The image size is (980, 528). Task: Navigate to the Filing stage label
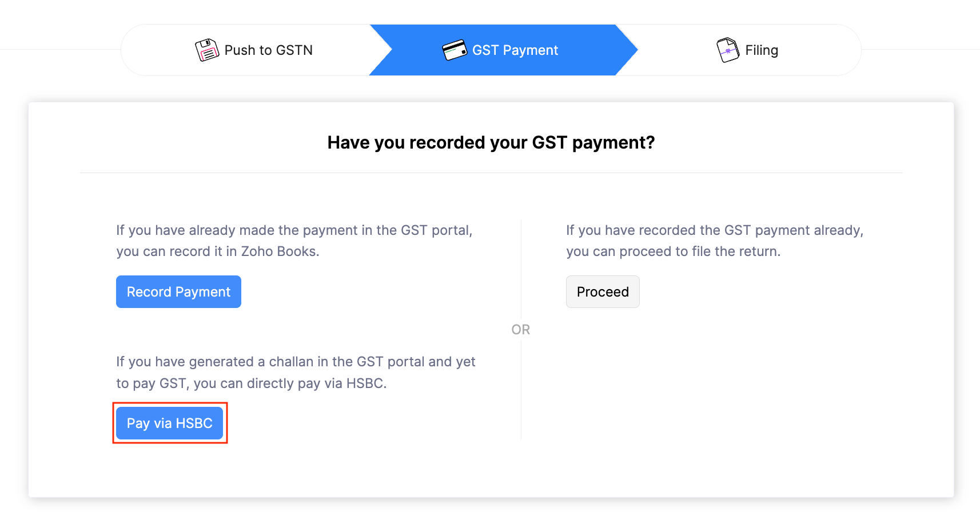(760, 50)
